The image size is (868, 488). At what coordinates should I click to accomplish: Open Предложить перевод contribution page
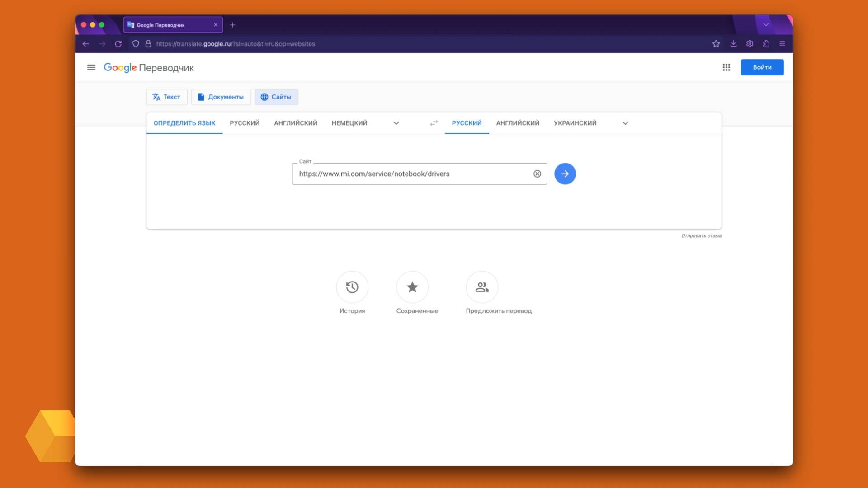(x=499, y=292)
